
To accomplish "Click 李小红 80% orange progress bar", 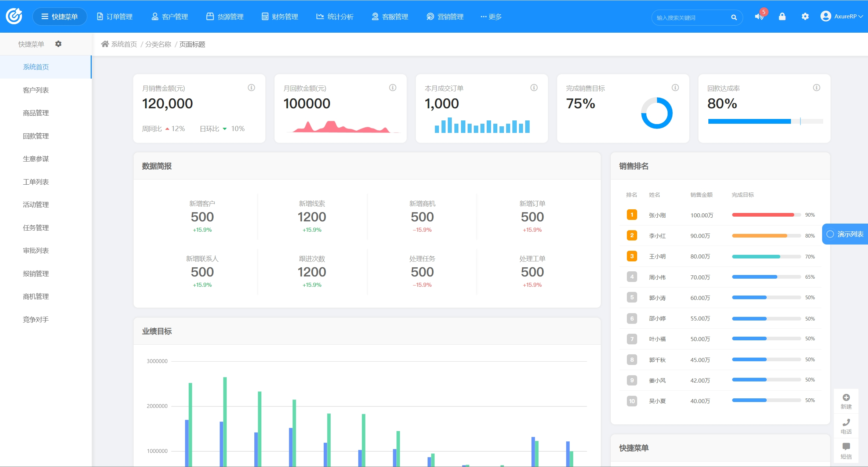I will tap(766, 235).
